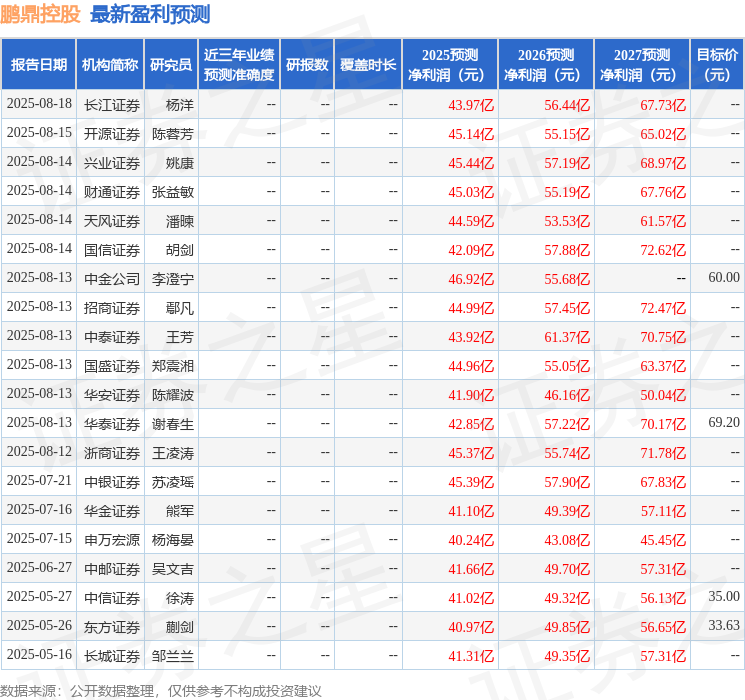Viewport: 745px width, 700px height.
Task: Click the 72.62亿 profit value
Action: (x=663, y=250)
